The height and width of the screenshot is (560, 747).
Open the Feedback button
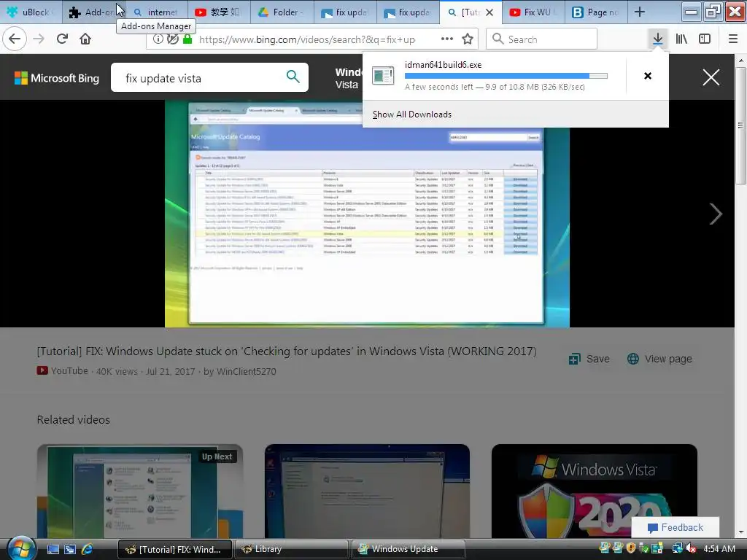[675, 527]
